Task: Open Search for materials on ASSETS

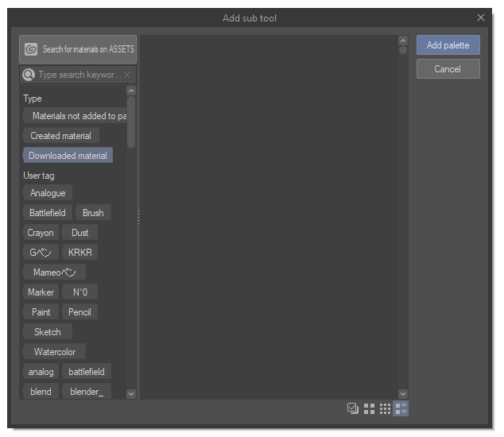Action: pos(87,49)
